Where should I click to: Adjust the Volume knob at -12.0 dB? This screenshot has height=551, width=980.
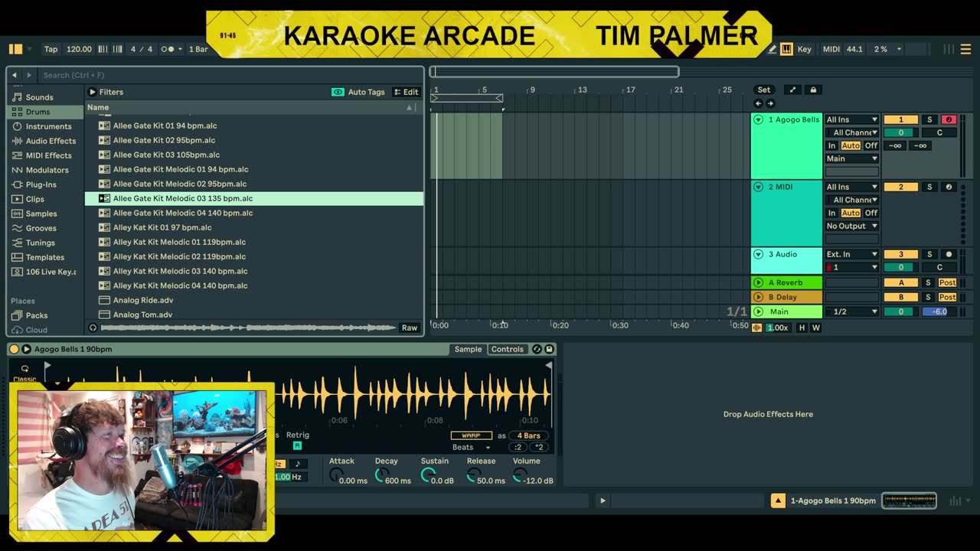(519, 476)
